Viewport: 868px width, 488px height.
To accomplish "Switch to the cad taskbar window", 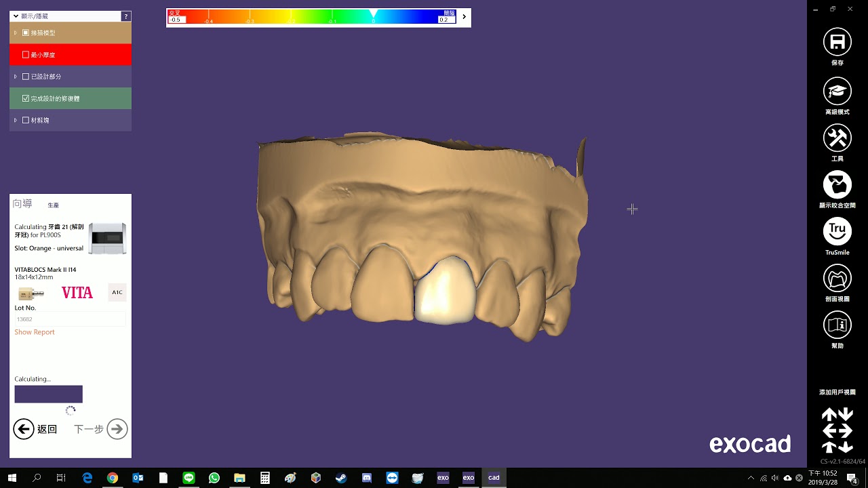I will click(x=494, y=478).
